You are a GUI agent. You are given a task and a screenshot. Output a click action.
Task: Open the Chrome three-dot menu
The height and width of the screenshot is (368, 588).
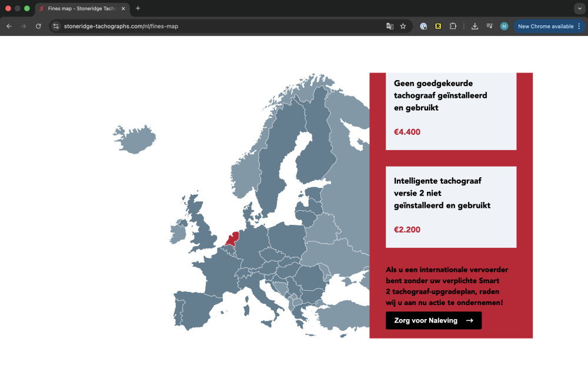(579, 26)
